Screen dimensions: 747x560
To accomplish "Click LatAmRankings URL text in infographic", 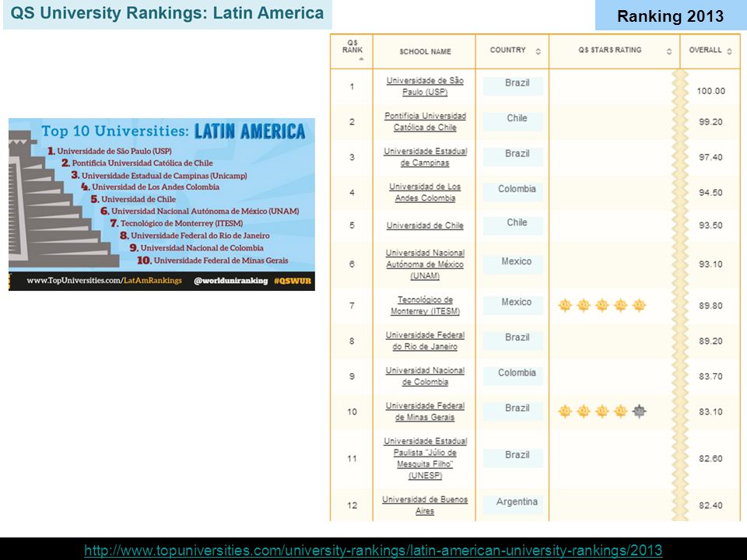I will (104, 281).
